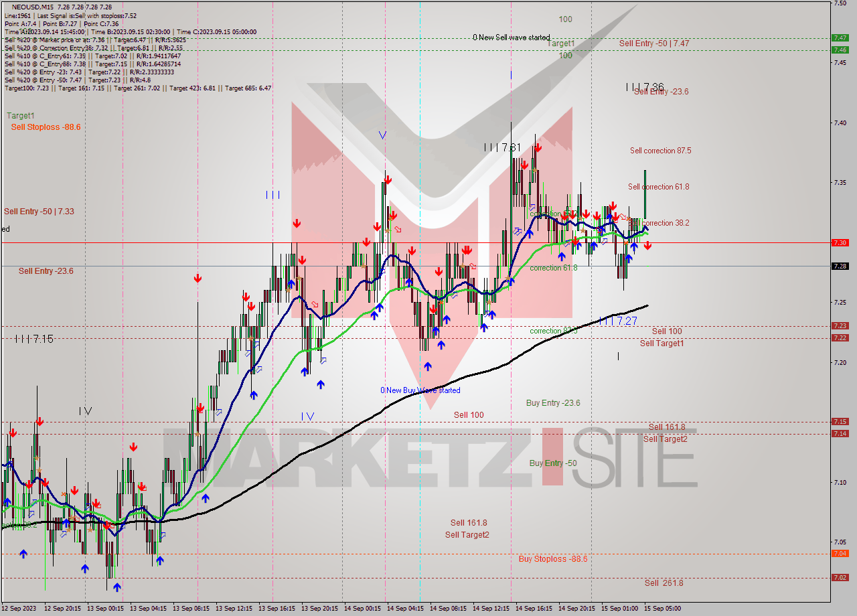Viewport: 857px width, 616px height.
Task: Click the '14 Sep 16:15' time axis label
Action: tap(532, 609)
